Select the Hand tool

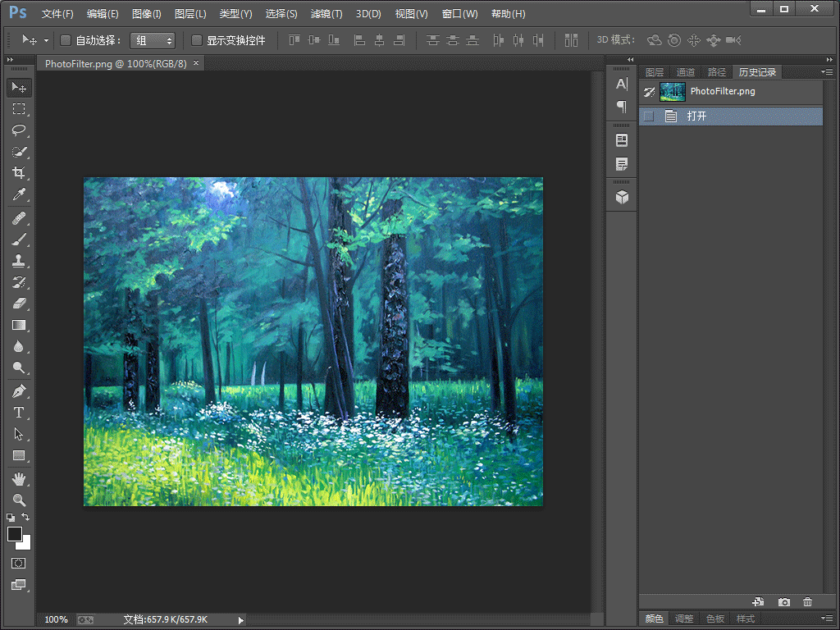pyautogui.click(x=19, y=479)
